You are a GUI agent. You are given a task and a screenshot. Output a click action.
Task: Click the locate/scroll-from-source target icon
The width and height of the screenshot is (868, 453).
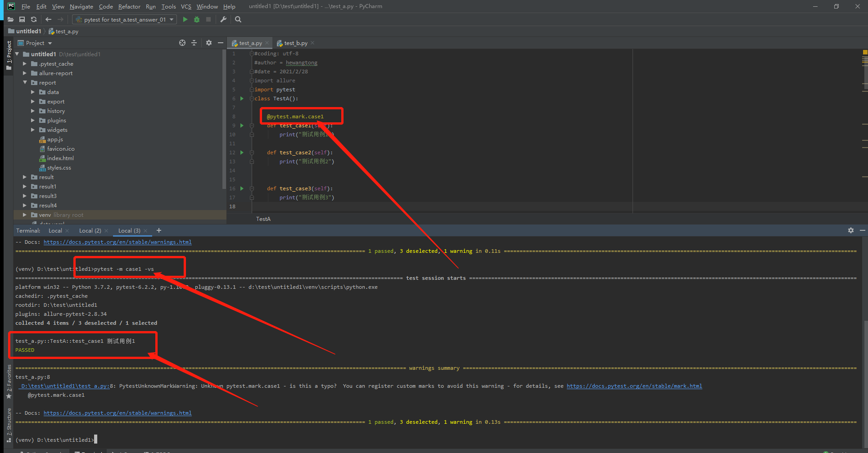pos(182,43)
